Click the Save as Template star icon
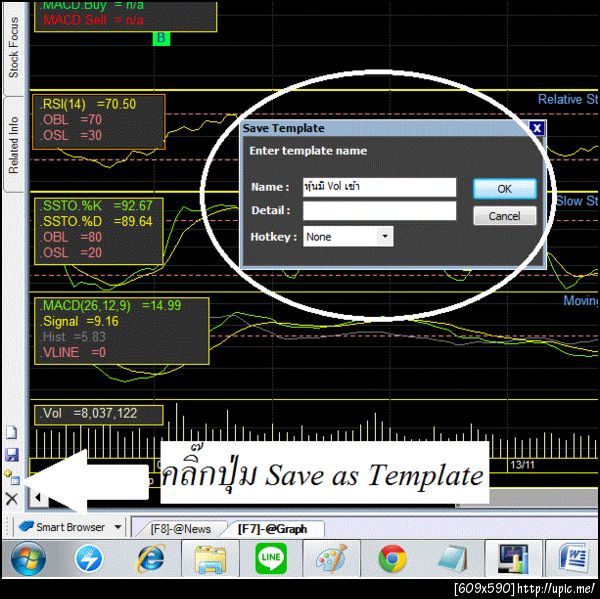The height and width of the screenshot is (599, 600). 11,477
